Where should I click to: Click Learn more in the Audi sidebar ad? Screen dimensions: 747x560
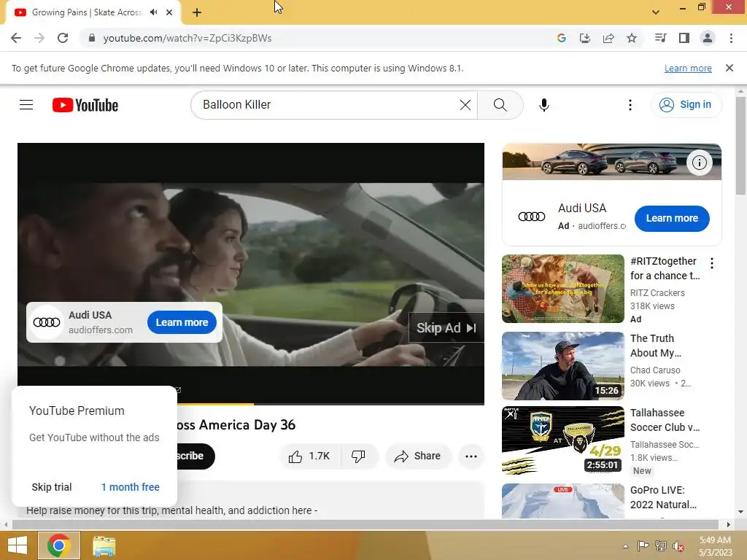pos(672,219)
